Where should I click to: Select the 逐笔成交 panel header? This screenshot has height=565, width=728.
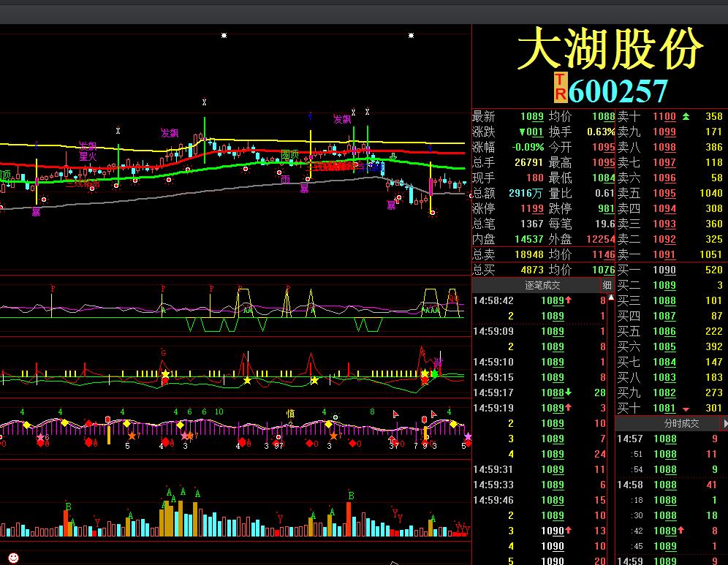542,285
